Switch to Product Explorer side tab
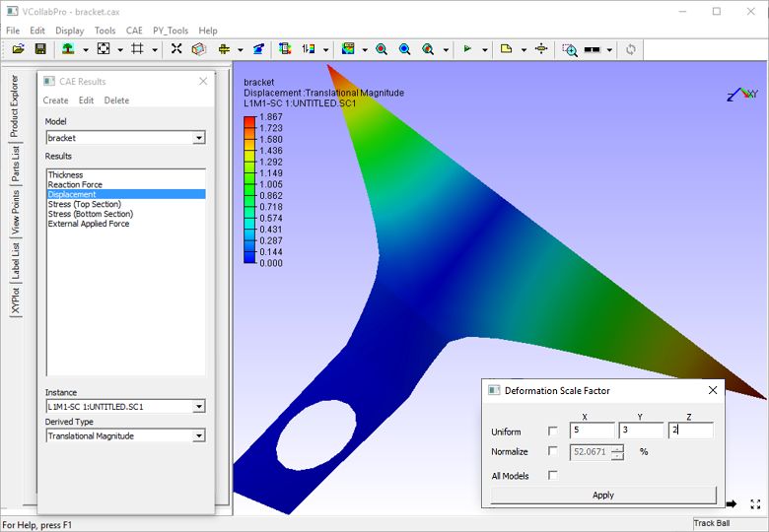This screenshot has height=532, width=769. click(x=15, y=105)
